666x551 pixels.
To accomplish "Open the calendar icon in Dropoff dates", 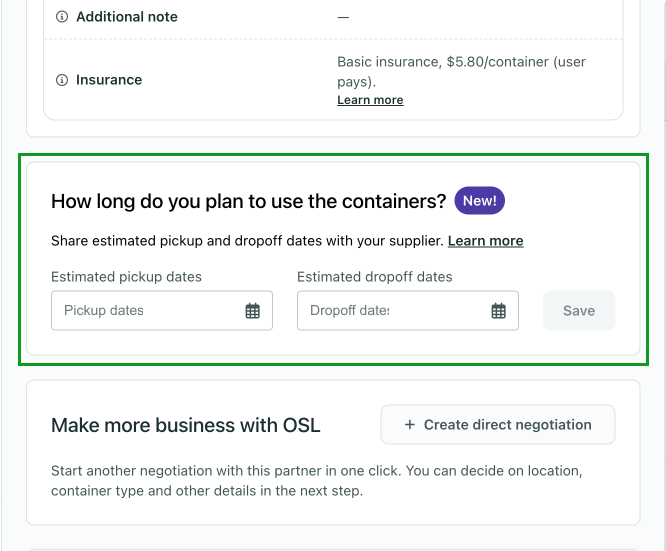I will coord(498,311).
